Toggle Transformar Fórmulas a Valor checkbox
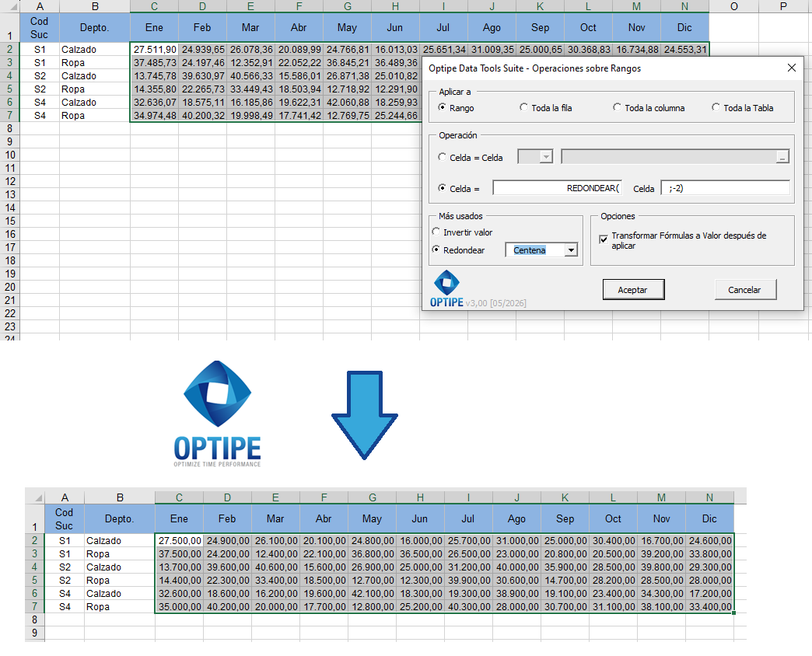This screenshot has width=812, height=656. [x=604, y=239]
